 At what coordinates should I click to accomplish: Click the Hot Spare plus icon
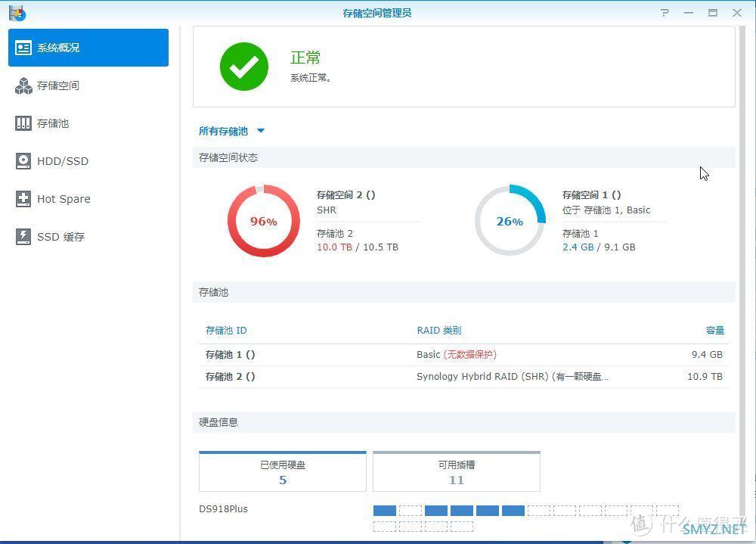pyautogui.click(x=23, y=199)
